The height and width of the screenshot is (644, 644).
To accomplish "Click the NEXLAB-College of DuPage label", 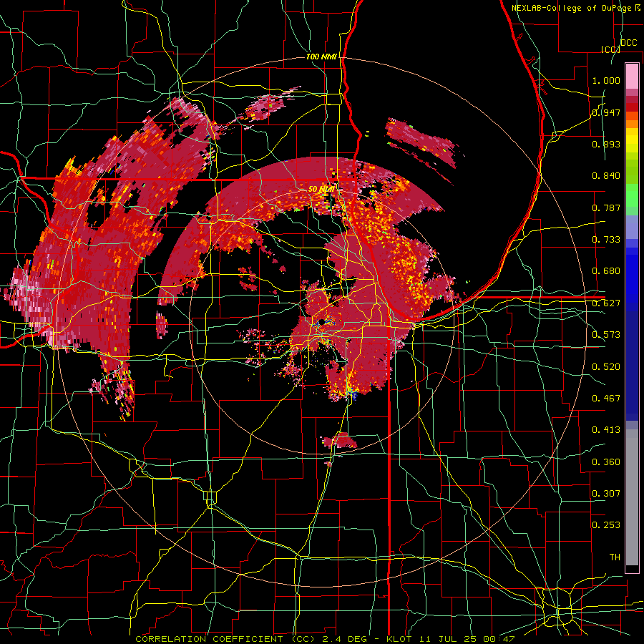I will point(571,8).
